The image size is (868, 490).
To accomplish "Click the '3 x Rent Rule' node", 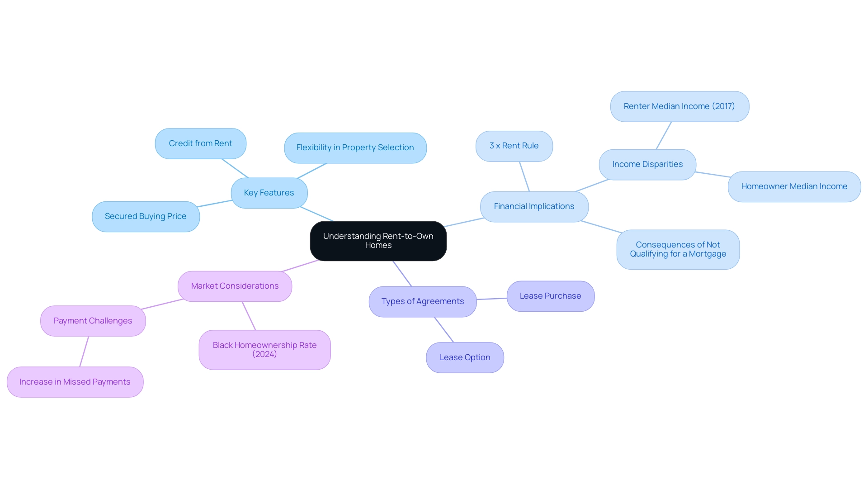I will (514, 146).
